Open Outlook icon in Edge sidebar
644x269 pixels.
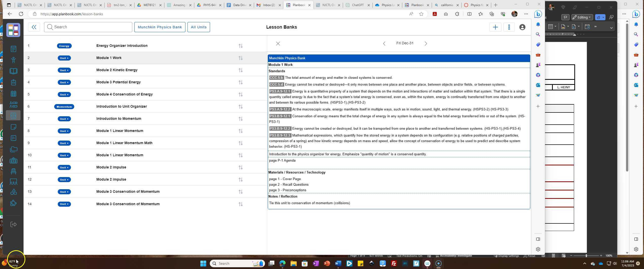point(538,85)
